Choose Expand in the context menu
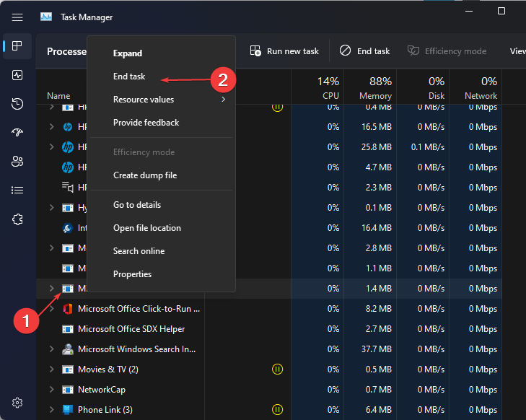The height and width of the screenshot is (420, 526). [162, 53]
